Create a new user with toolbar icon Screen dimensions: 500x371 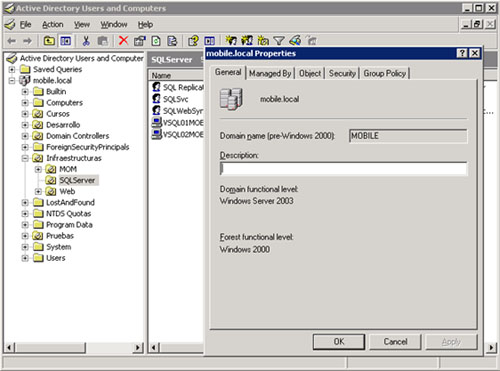pyautogui.click(x=231, y=40)
